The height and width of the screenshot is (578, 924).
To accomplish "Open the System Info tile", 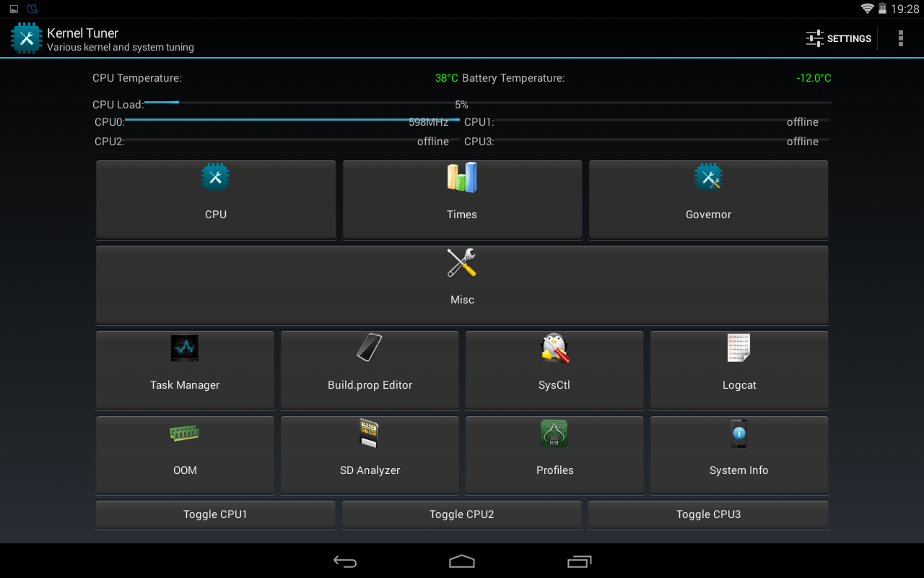I will tap(739, 455).
